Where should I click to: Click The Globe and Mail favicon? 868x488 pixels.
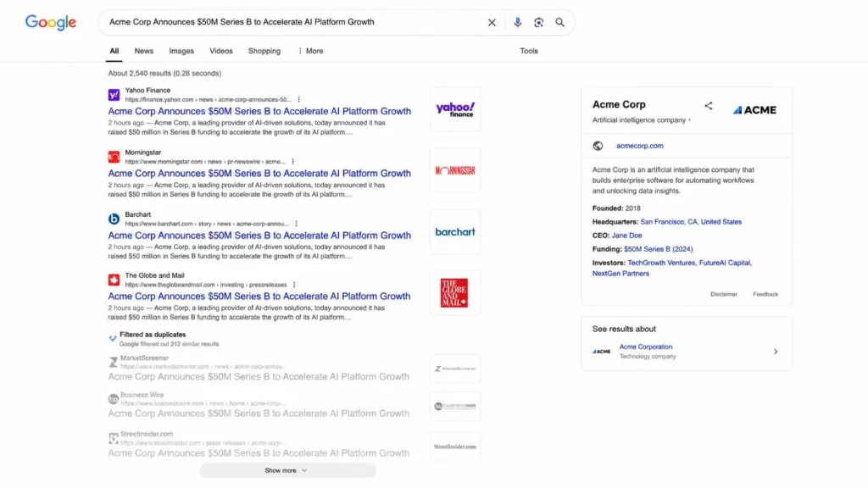click(114, 280)
